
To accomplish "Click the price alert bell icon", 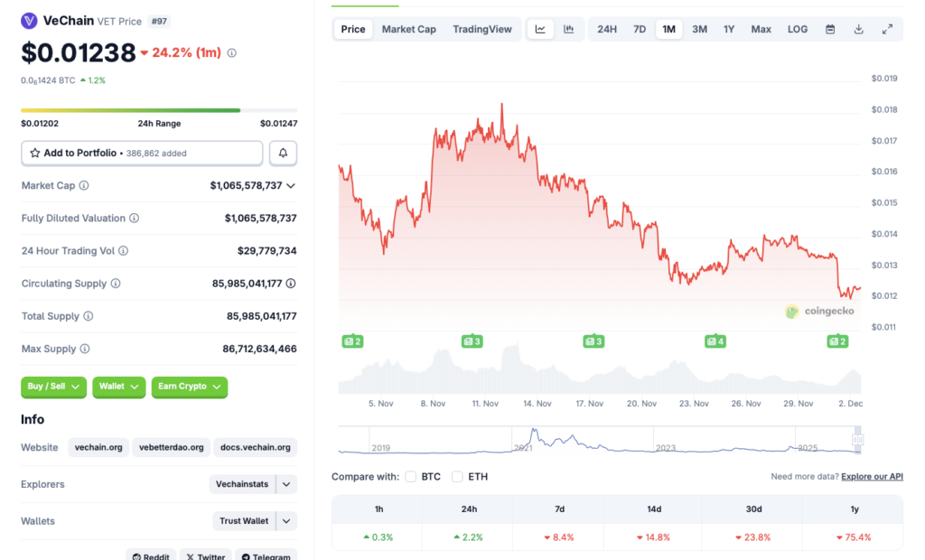I will point(283,153).
